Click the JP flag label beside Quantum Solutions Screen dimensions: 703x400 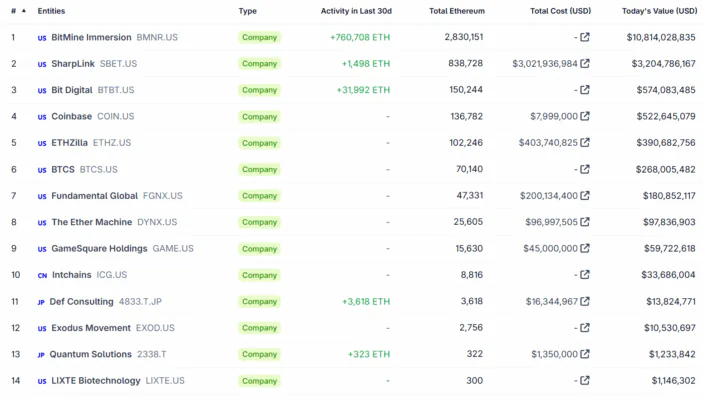point(41,355)
